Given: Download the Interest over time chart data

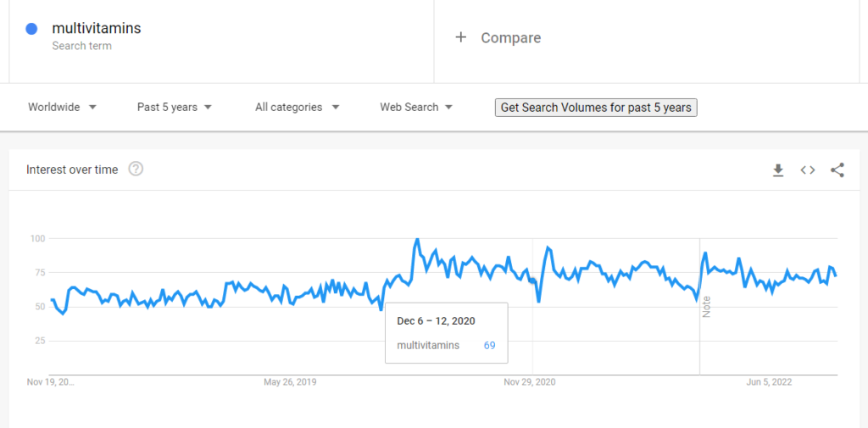Looking at the screenshot, I should [x=778, y=170].
